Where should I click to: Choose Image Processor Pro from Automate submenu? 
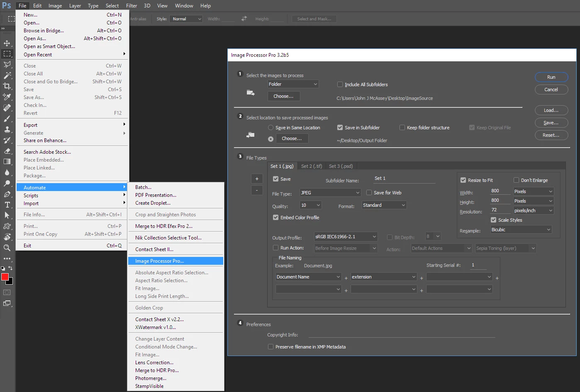click(x=175, y=261)
